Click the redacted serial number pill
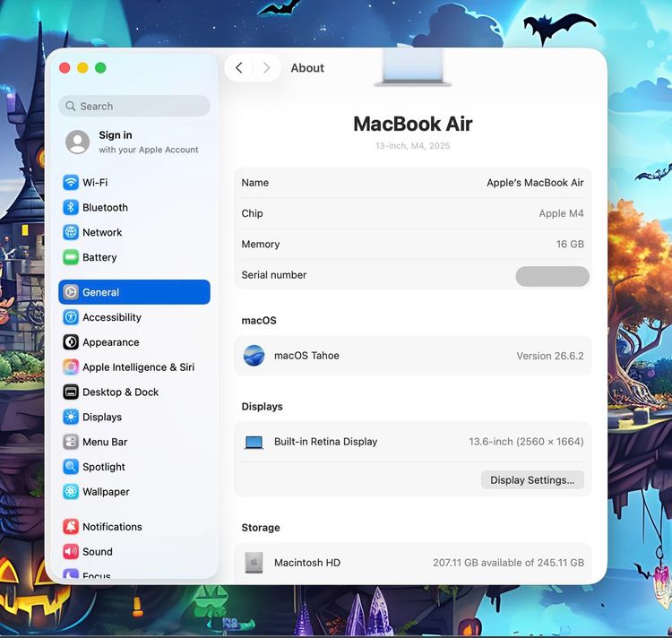This screenshot has height=638, width=672. (x=553, y=276)
